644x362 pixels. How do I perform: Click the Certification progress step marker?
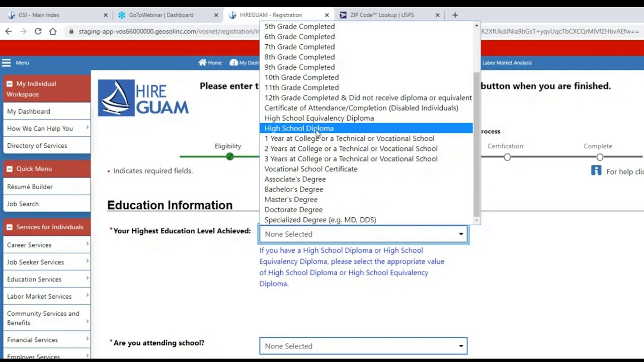point(507,157)
